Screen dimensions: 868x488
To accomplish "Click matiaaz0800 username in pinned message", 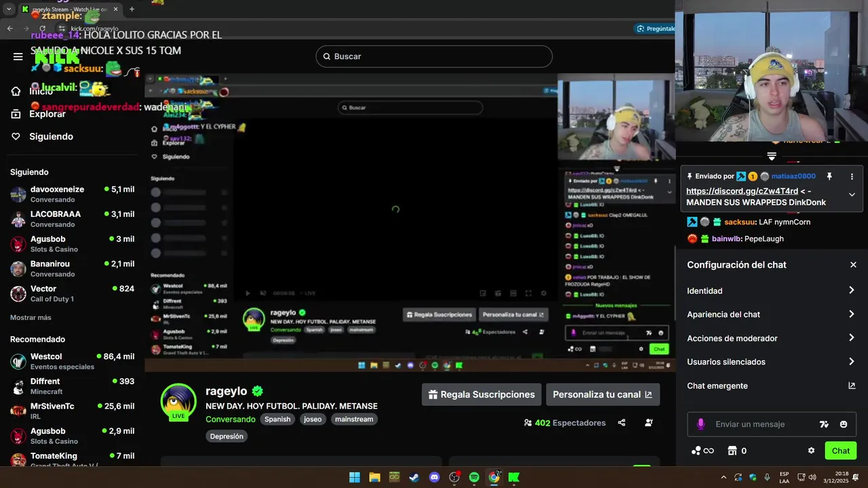I will pos(793,176).
